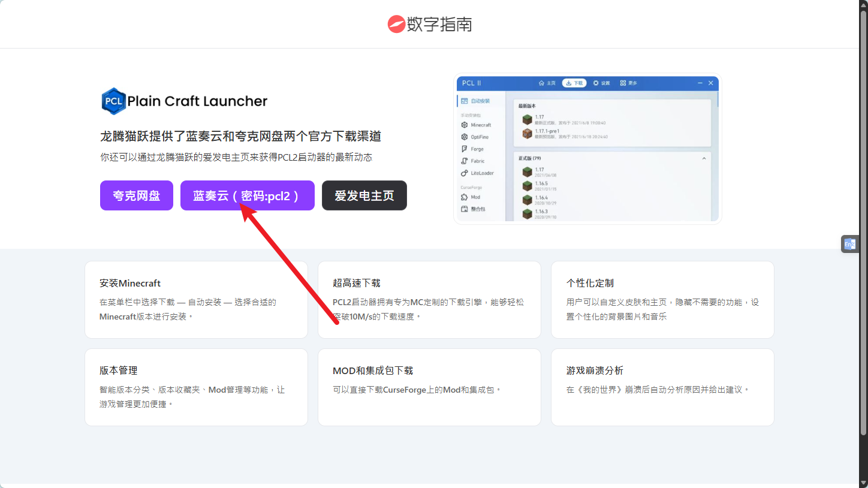The image size is (868, 488).
Task: Click the 个性化定制 card title
Action: [590, 283]
